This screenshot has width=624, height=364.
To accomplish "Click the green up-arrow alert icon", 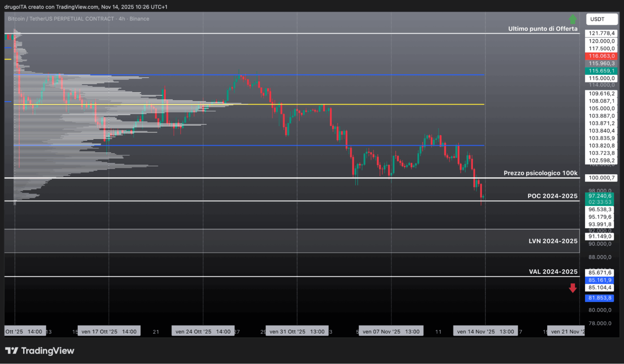I will point(573,19).
